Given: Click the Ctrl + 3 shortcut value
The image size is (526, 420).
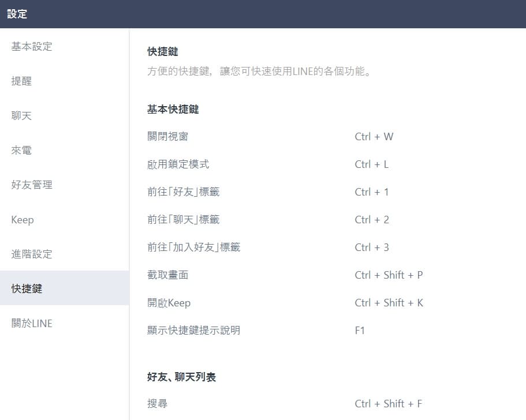Looking at the screenshot, I should pos(372,247).
